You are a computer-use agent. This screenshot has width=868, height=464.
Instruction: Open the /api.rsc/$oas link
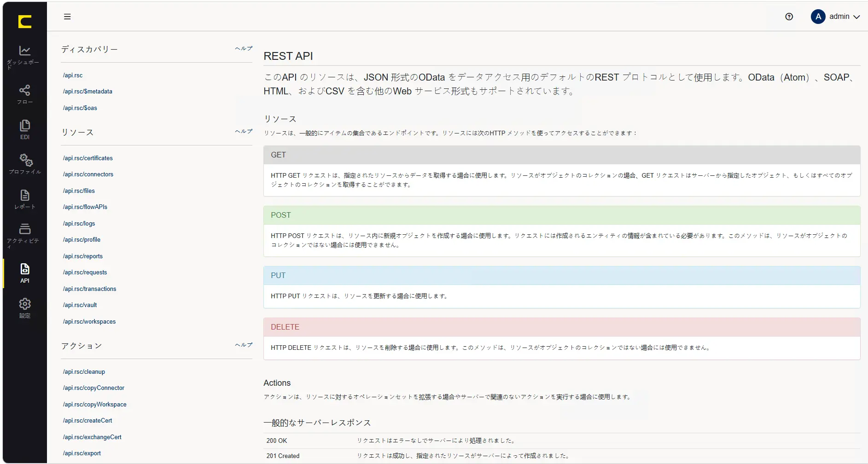(80, 108)
